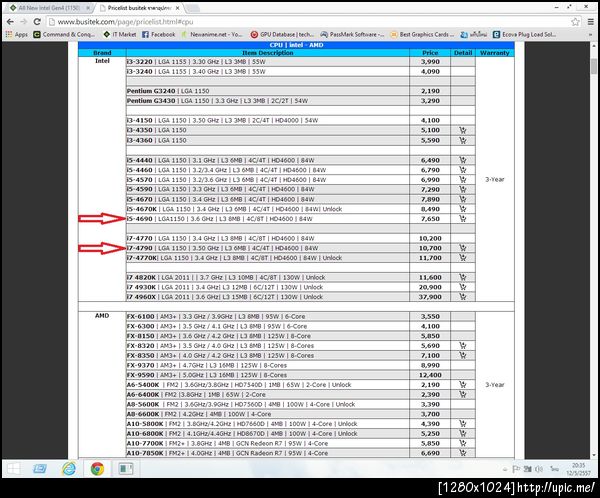Click the cart icon for A10-7700K
The width and height of the screenshot is (600, 498).
463,443
